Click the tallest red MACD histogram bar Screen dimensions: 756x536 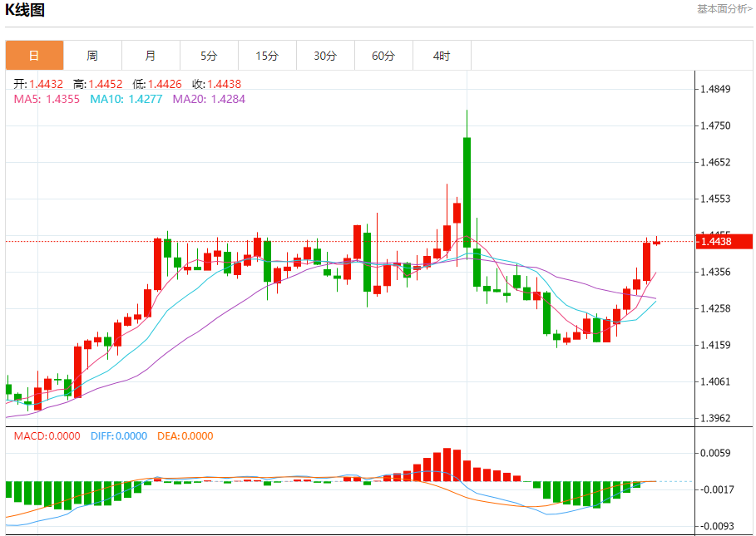coord(447,465)
